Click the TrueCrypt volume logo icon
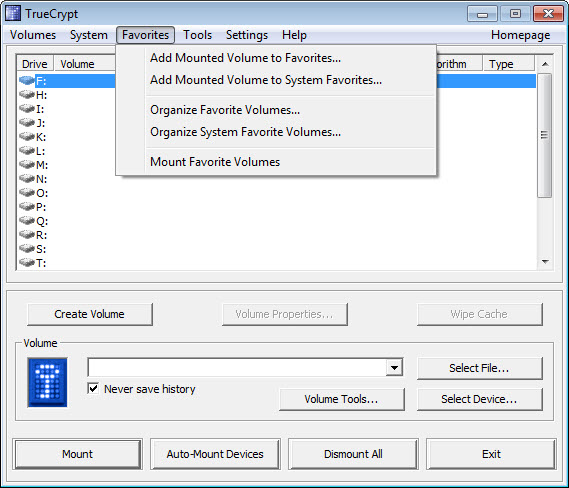The image size is (569, 488). 48,382
